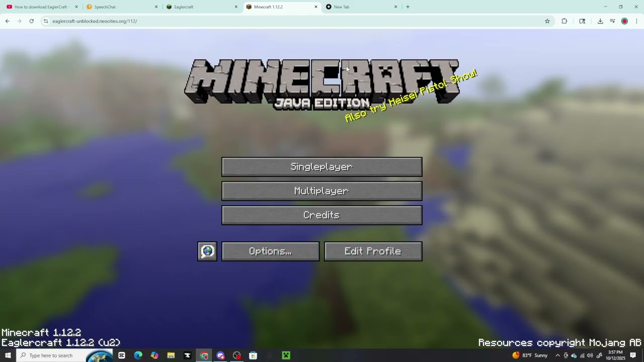This screenshot has height=362, width=644.
Task: Open the clock showing 3:57 PM
Action: click(x=615, y=355)
